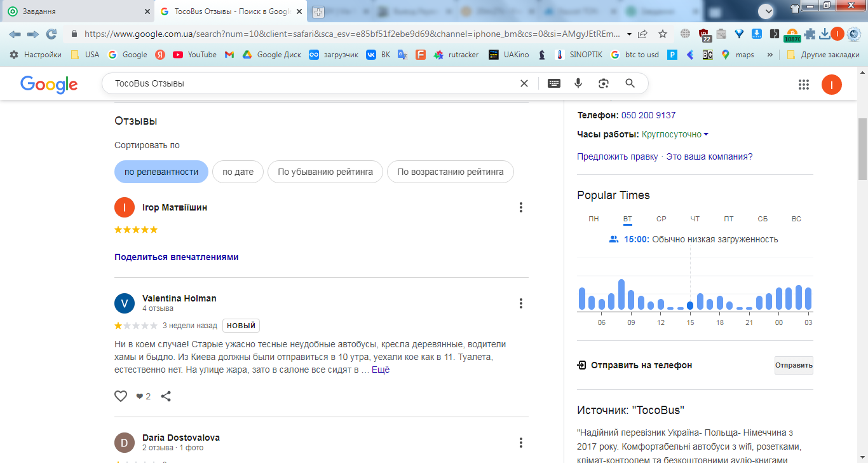The height and width of the screenshot is (463, 868).
Task: Open options menu for Valentina Holman review
Action: click(521, 303)
